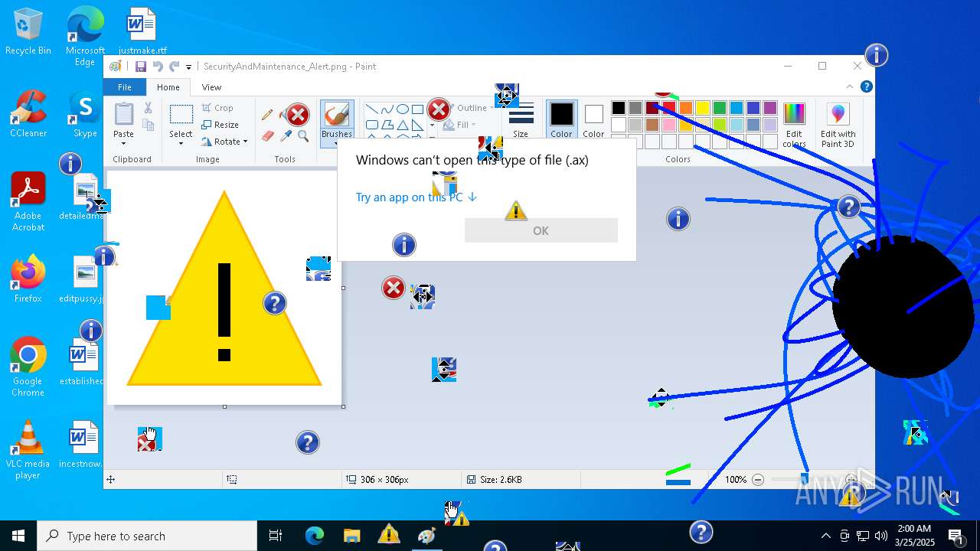Click the taskbar search box
The image size is (980, 551).
[147, 536]
